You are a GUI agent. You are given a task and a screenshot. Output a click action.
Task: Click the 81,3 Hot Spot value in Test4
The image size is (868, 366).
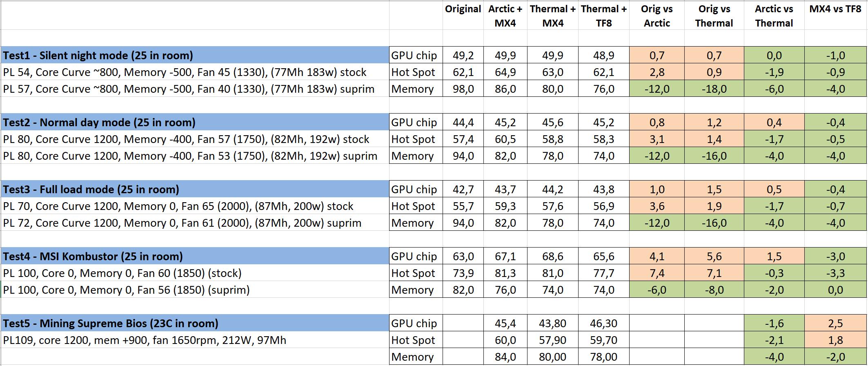point(505,273)
